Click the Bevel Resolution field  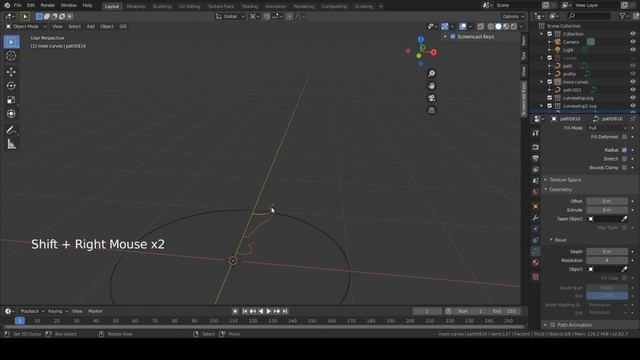(607, 260)
